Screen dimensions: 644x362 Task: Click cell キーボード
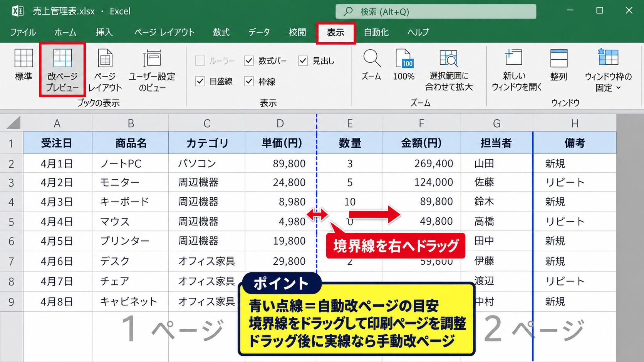point(131,202)
